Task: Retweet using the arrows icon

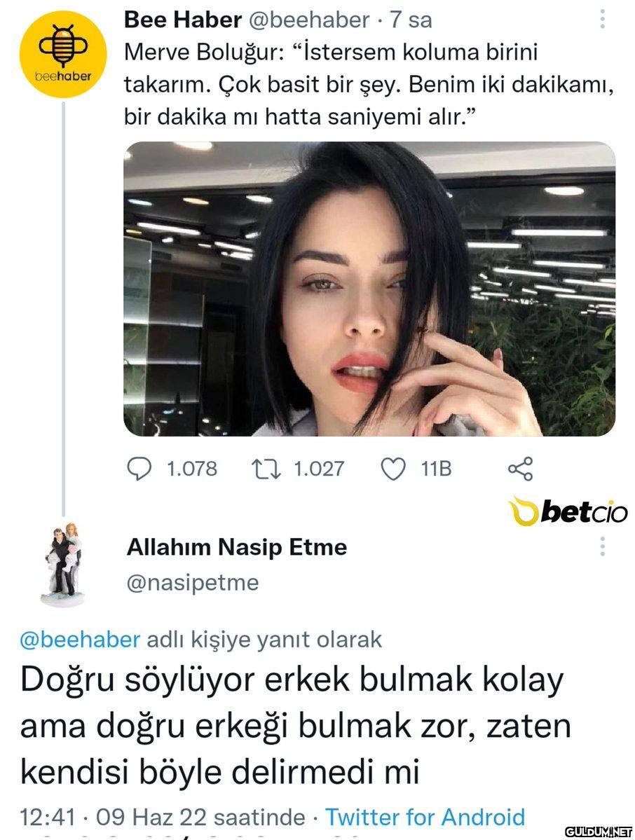Action: point(266,469)
